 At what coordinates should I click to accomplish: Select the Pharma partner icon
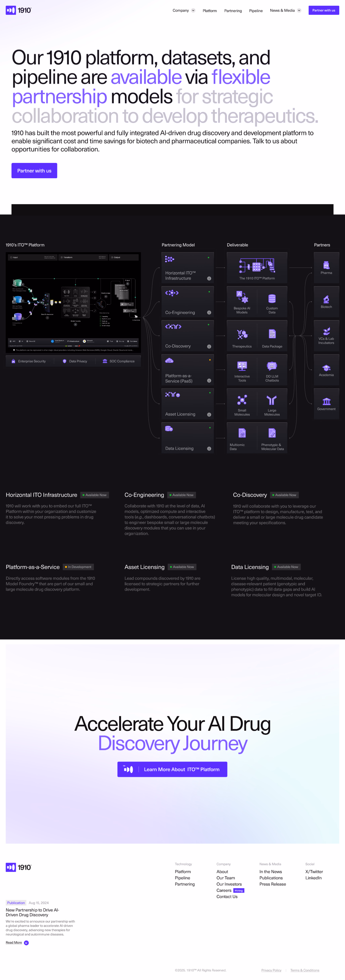326,265
